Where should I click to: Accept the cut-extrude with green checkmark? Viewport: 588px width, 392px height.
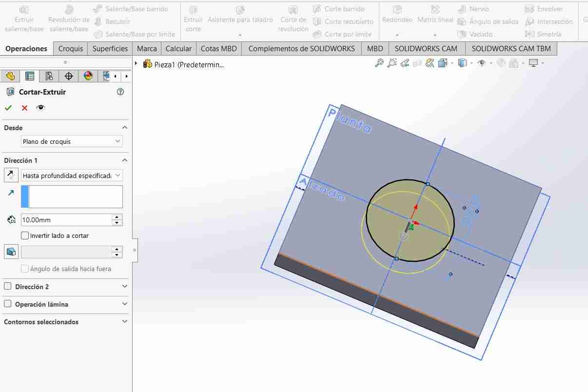click(8, 108)
